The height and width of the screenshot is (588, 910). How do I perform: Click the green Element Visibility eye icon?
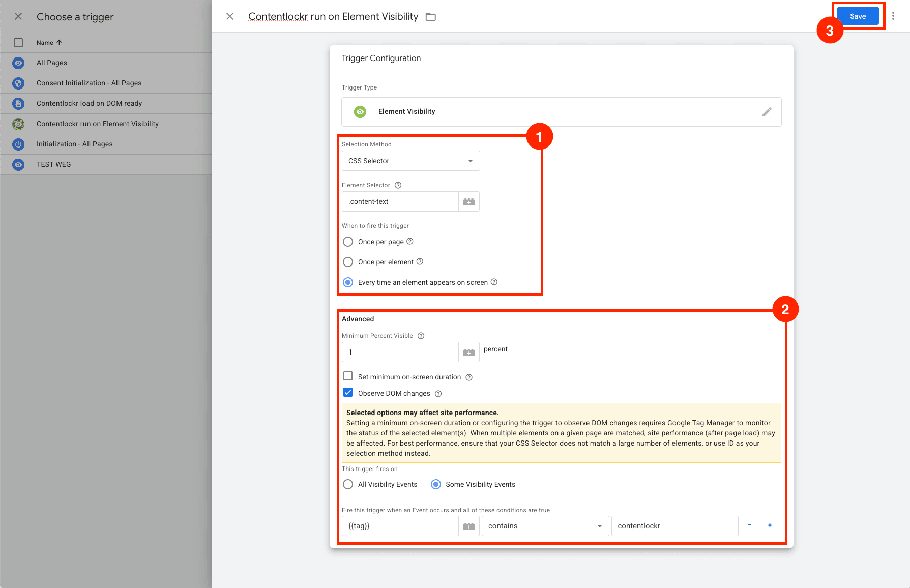360,112
